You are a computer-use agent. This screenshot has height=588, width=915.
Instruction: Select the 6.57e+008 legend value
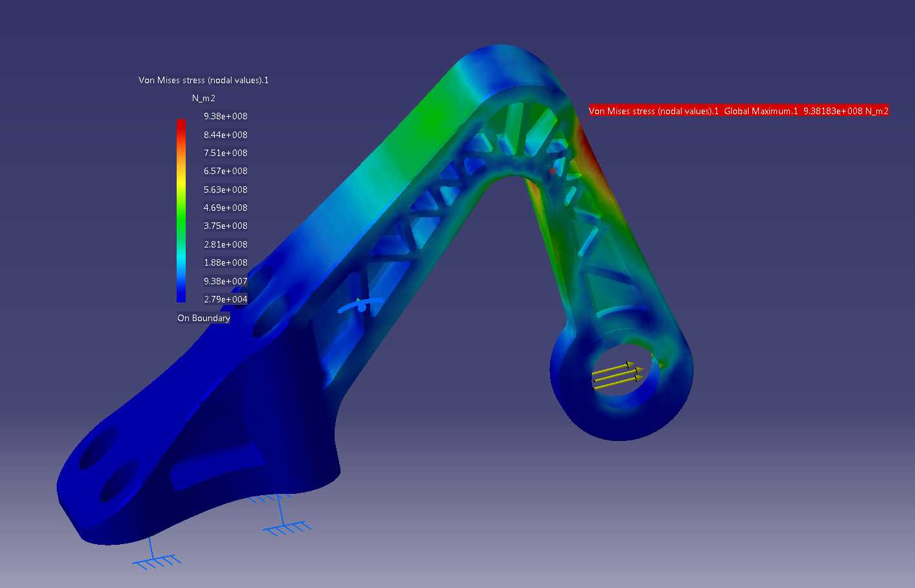point(225,171)
